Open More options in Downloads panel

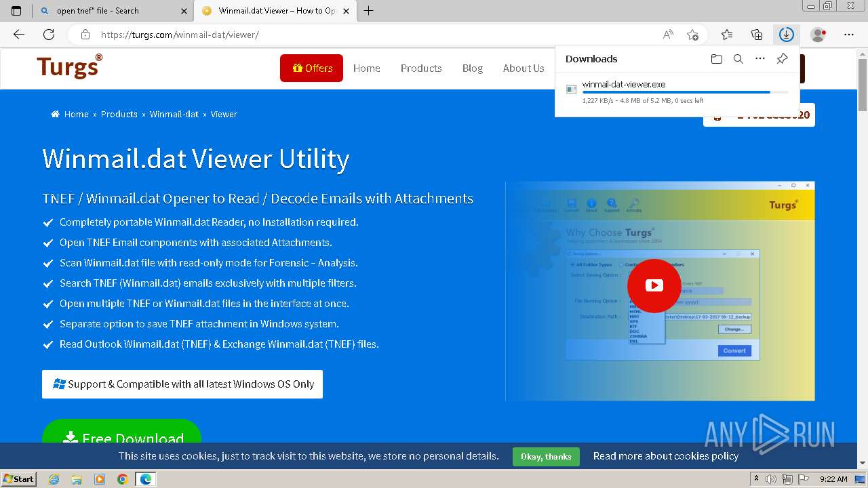[x=760, y=59]
